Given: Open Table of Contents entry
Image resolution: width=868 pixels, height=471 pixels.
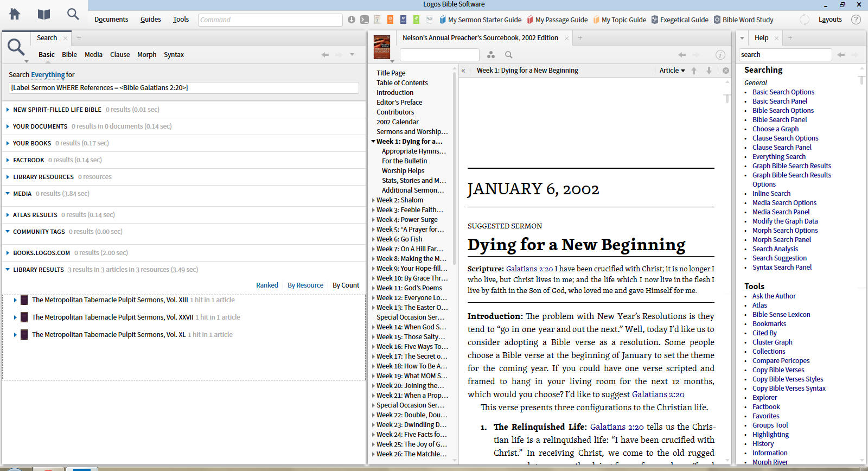Looking at the screenshot, I should tap(402, 83).
